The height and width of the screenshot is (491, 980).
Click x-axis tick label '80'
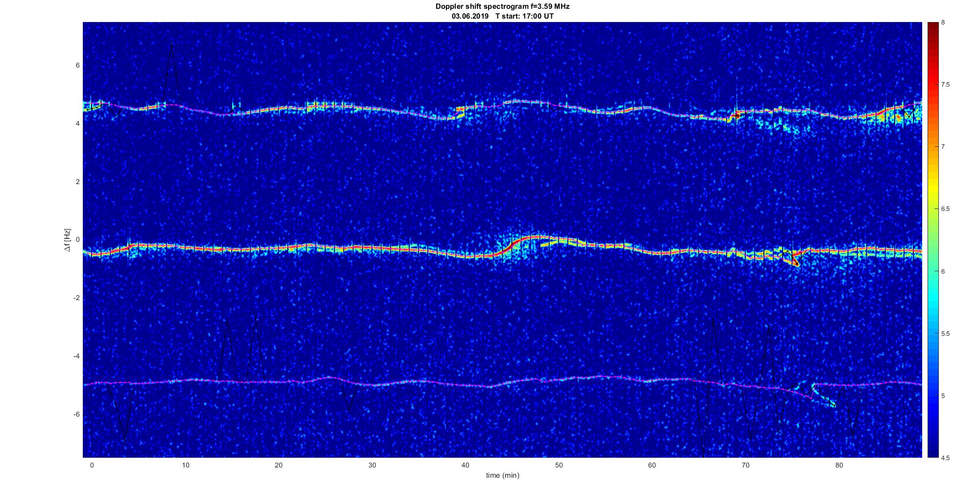(838, 465)
